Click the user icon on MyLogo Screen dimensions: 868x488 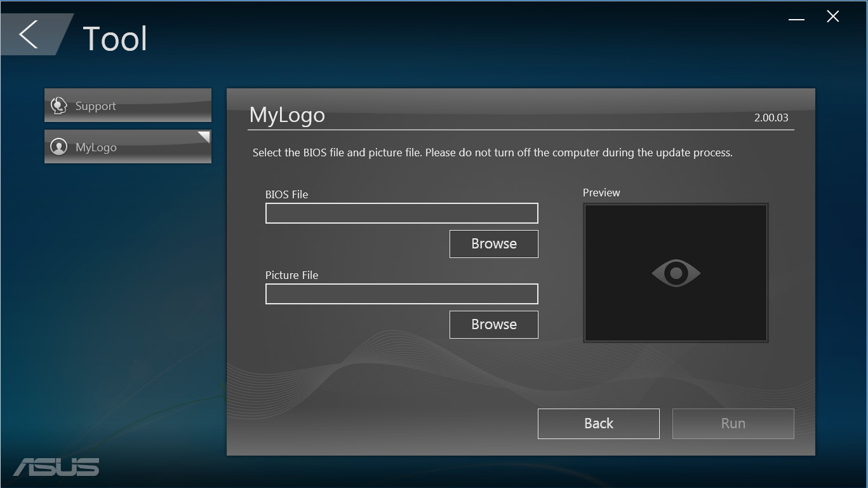click(59, 147)
